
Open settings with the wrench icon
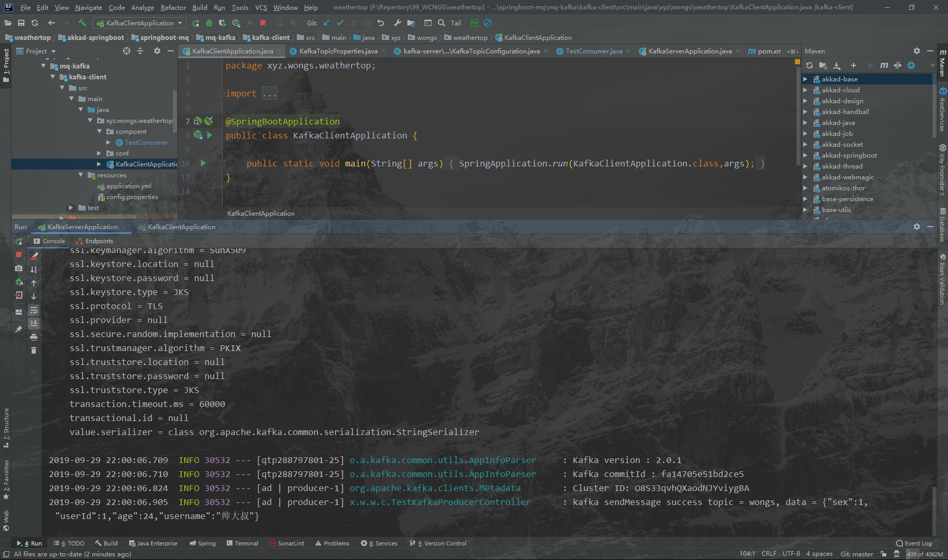click(397, 23)
